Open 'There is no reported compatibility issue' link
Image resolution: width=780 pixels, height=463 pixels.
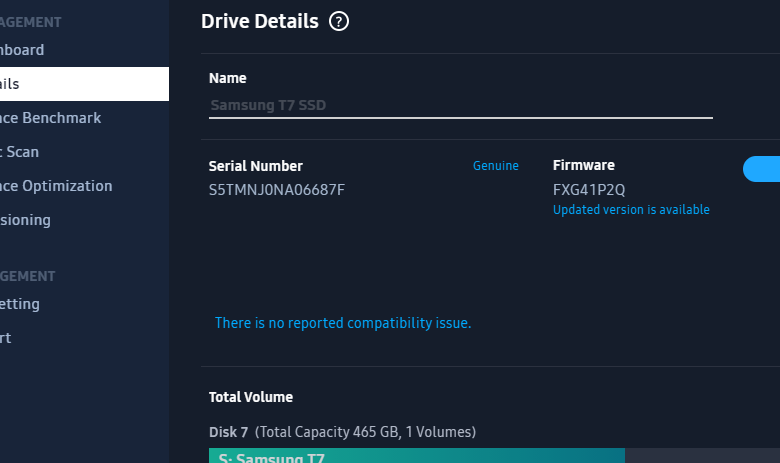(x=343, y=323)
